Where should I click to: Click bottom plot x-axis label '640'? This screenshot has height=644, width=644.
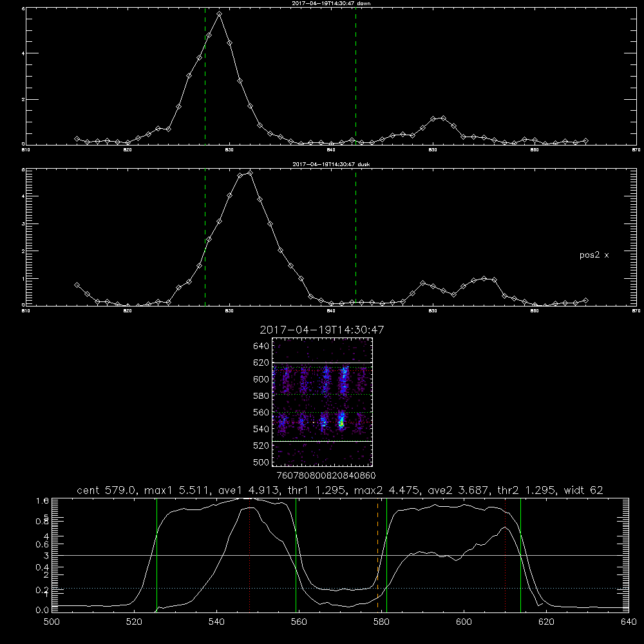(x=629, y=622)
